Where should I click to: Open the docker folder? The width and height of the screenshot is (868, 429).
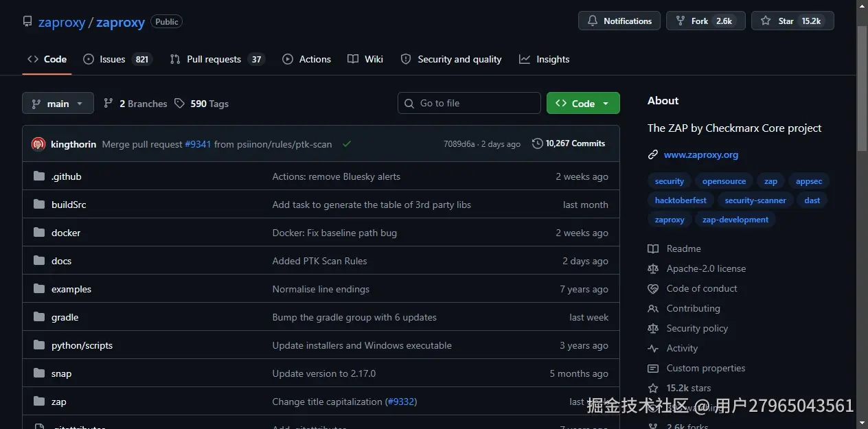coord(66,233)
